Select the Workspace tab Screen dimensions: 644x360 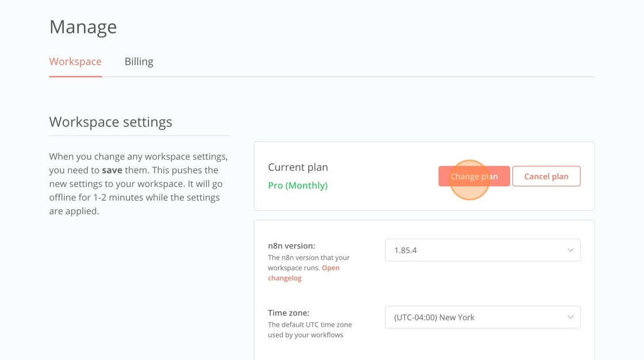[x=75, y=62]
